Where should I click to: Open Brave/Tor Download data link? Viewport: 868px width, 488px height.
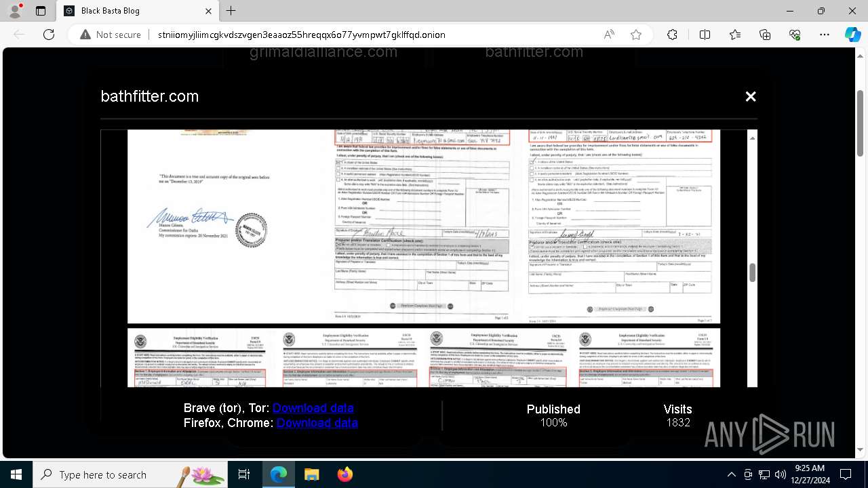pos(313,408)
